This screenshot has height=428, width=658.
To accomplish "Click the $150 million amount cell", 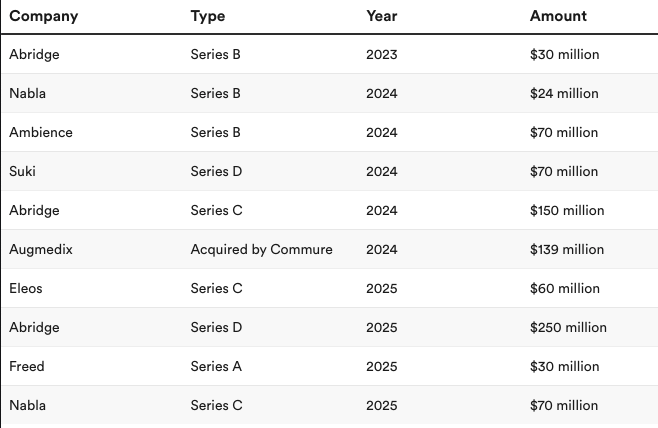I will click(567, 210).
